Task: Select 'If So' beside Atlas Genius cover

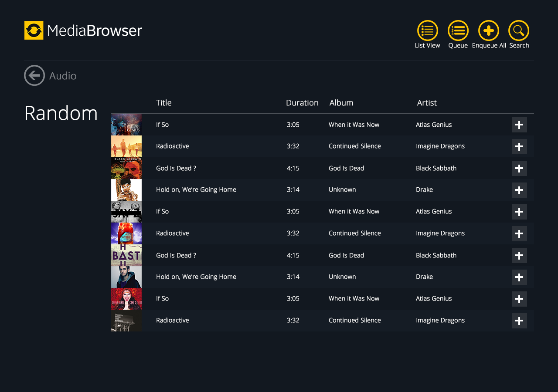Action: [163, 125]
